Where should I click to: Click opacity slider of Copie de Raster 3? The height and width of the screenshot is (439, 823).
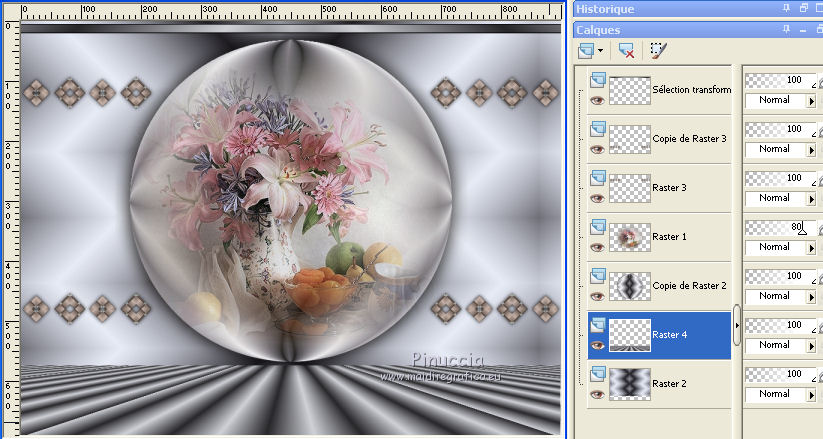click(780, 129)
